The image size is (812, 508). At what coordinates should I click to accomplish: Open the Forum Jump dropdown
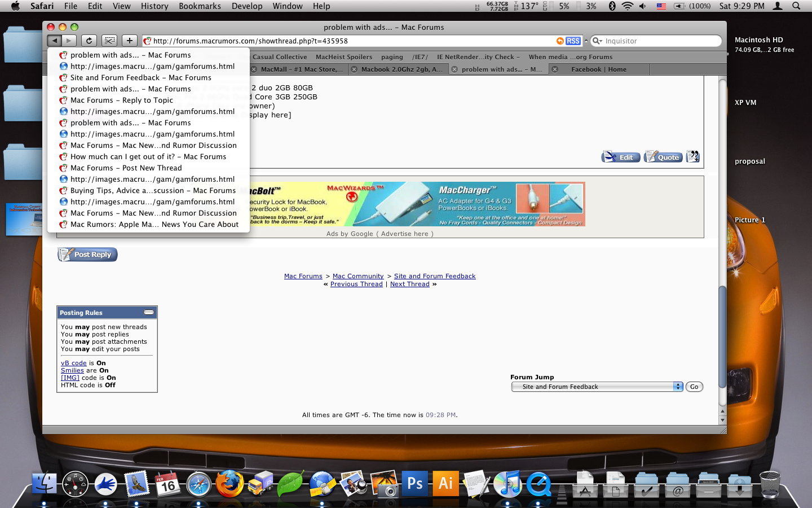(597, 387)
